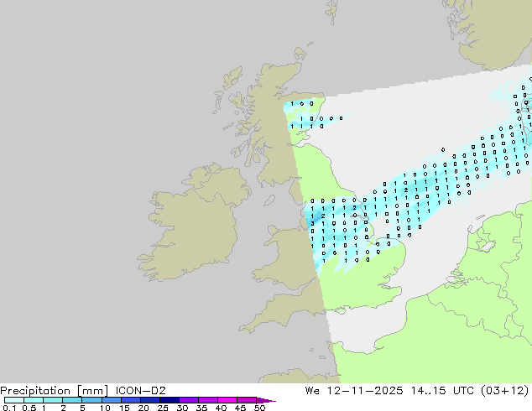Click the above-50 arrow end of the legend

click(266, 400)
